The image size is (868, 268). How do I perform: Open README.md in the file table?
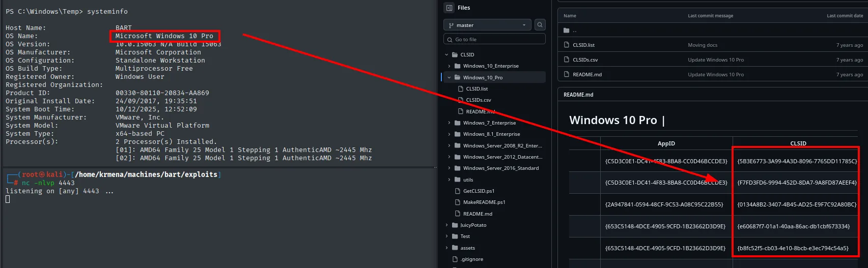[x=587, y=74]
